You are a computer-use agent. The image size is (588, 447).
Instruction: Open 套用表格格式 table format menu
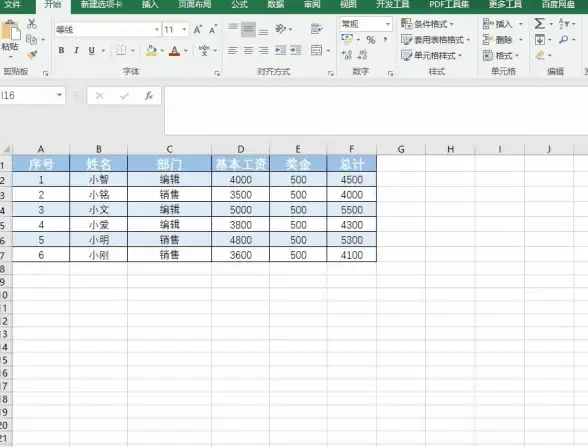point(435,40)
